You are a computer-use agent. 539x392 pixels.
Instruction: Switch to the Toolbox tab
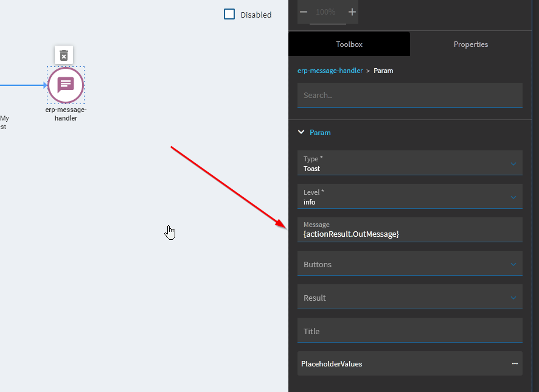349,44
